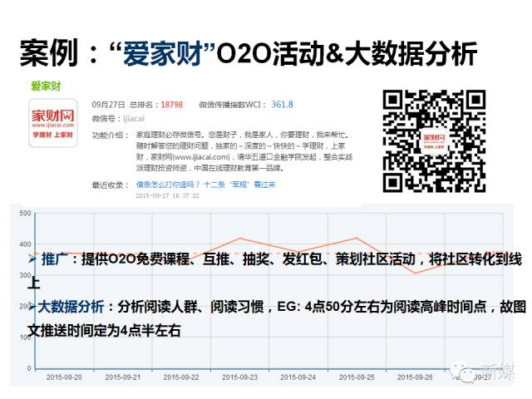The height and width of the screenshot is (399, 532).
Task: Click the chart x-axis label 2015-09-24
Action: pos(298,377)
